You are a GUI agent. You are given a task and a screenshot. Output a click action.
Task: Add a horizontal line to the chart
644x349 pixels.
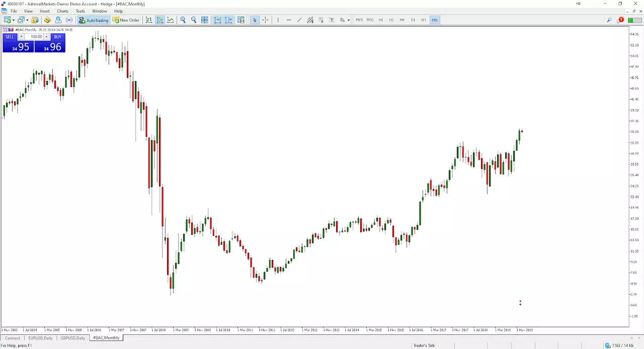(289, 20)
